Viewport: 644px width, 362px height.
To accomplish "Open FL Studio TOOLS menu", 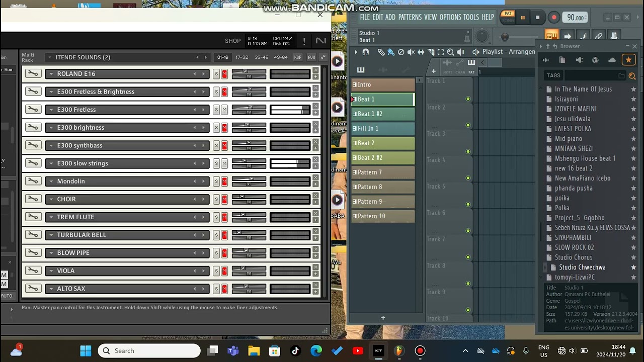I will [471, 17].
